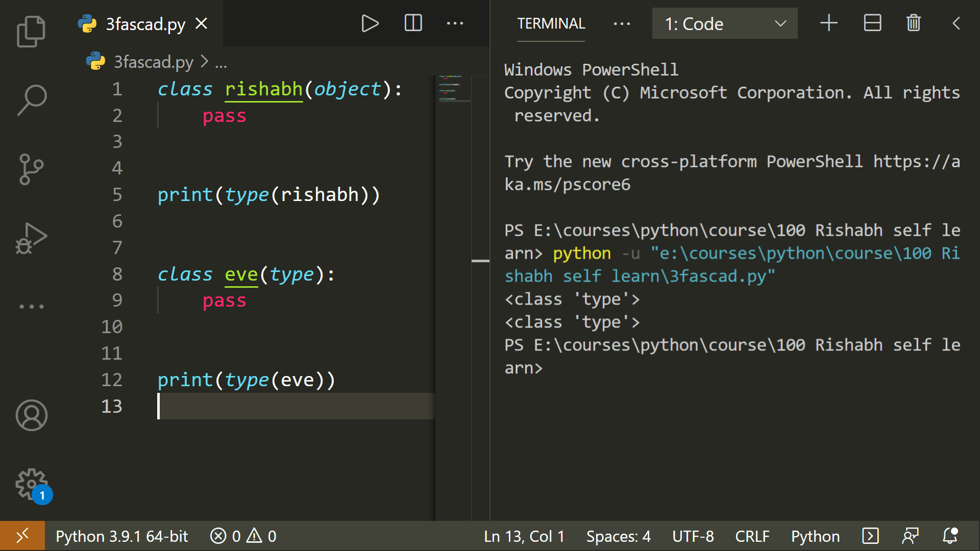The image size is (980, 551).
Task: Split the editor to the right
Action: pyautogui.click(x=413, y=23)
